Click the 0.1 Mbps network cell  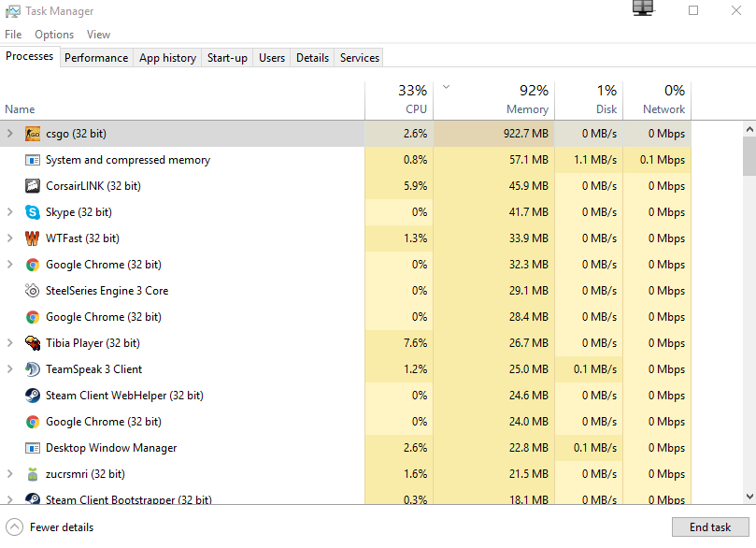click(657, 160)
